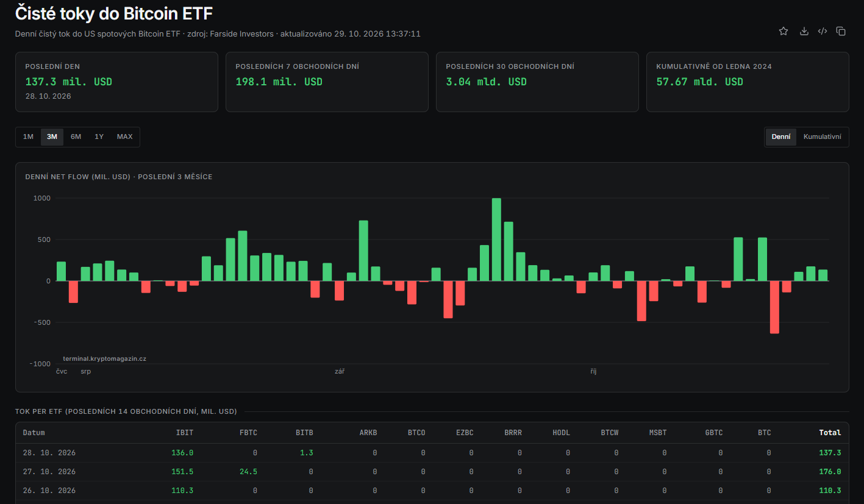Viewport: 864px width, 504px height.
Task: Click BITB value 1.3
Action: 307,453
